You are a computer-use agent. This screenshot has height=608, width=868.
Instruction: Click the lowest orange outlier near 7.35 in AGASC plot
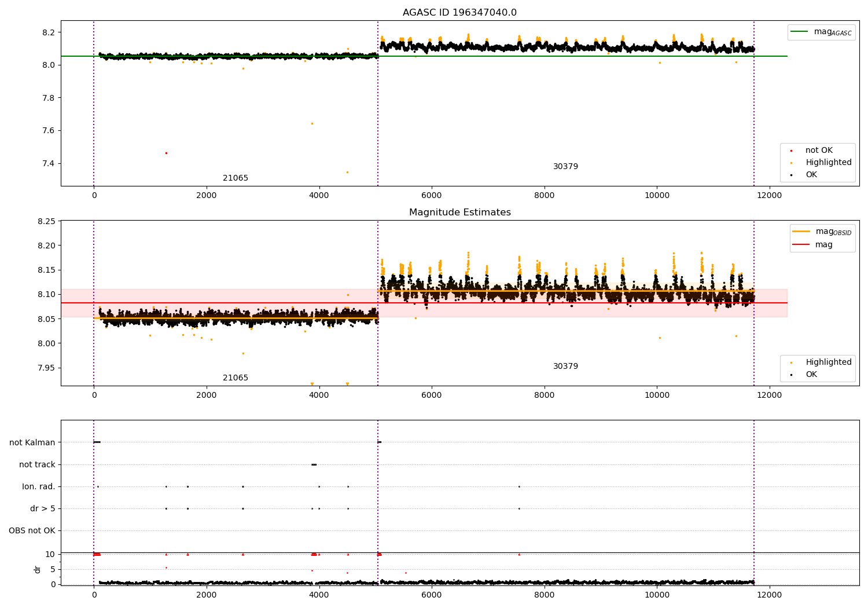[347, 172]
